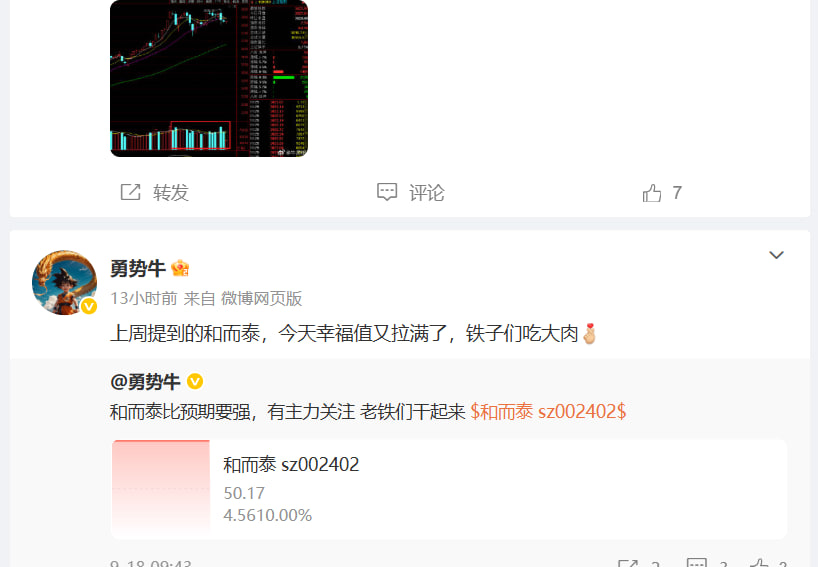
Task: Open the 勇势牛 username link
Action: [x=138, y=269]
